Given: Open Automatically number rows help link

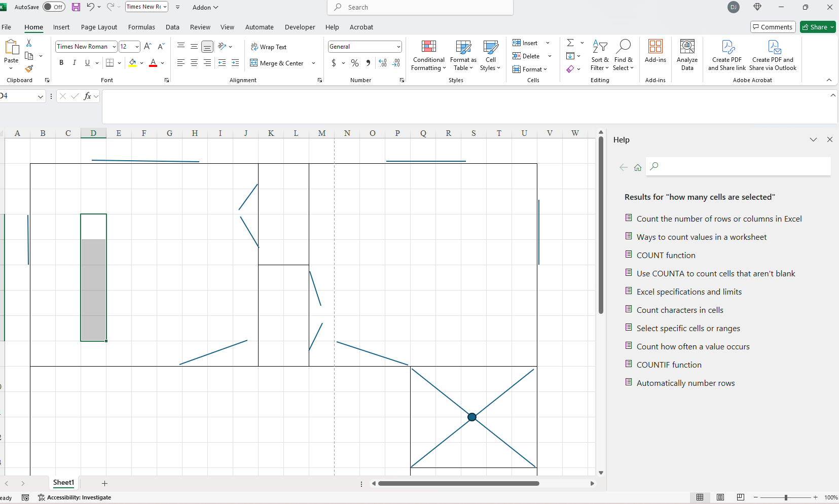Looking at the screenshot, I should pos(685,383).
